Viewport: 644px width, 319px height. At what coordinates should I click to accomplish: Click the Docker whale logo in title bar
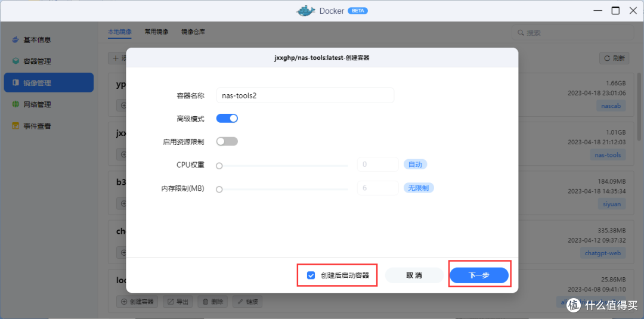[x=306, y=11]
